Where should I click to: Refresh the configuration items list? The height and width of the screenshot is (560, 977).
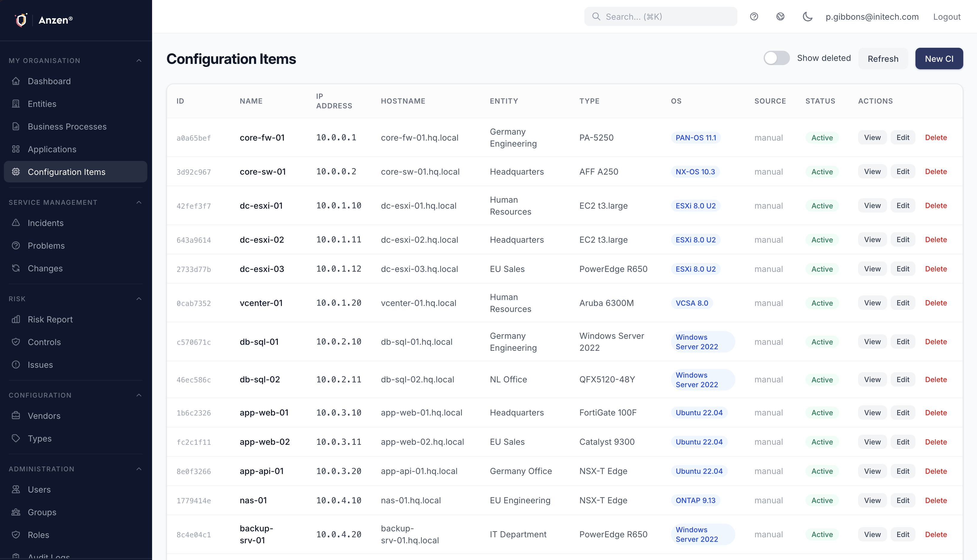pyautogui.click(x=883, y=59)
